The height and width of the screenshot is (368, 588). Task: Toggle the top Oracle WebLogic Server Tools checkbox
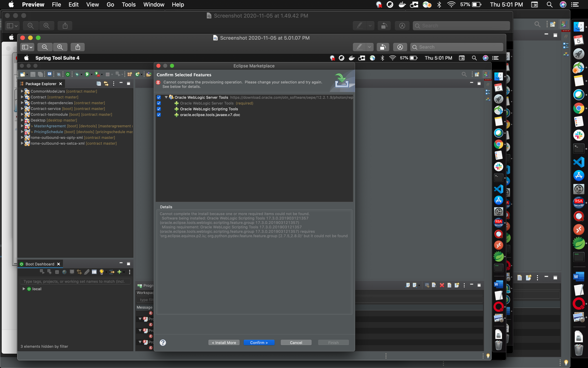click(x=159, y=97)
